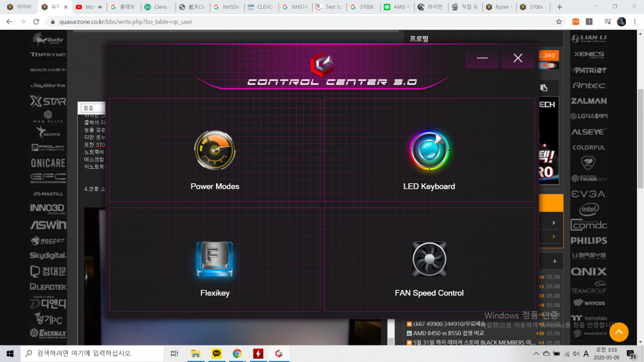Open LED Keyboard color ring icon

click(x=429, y=151)
